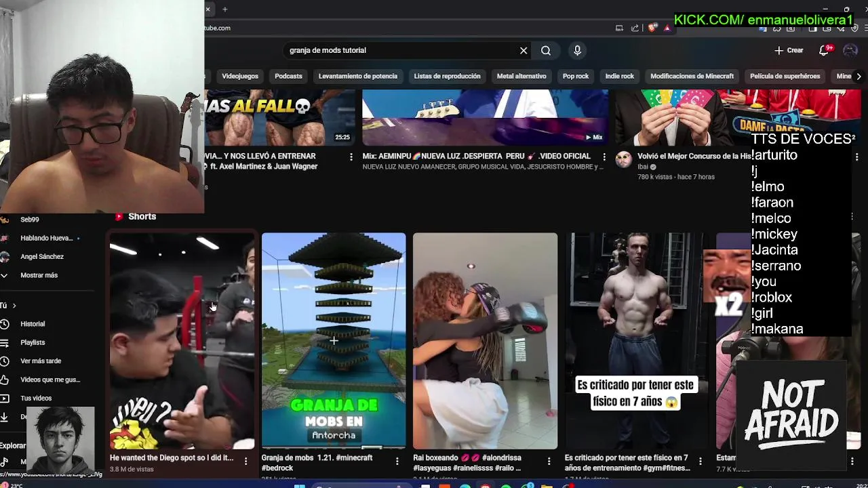868x488 pixels.
Task: Click the Brave shields lion icon
Action: coord(652,28)
